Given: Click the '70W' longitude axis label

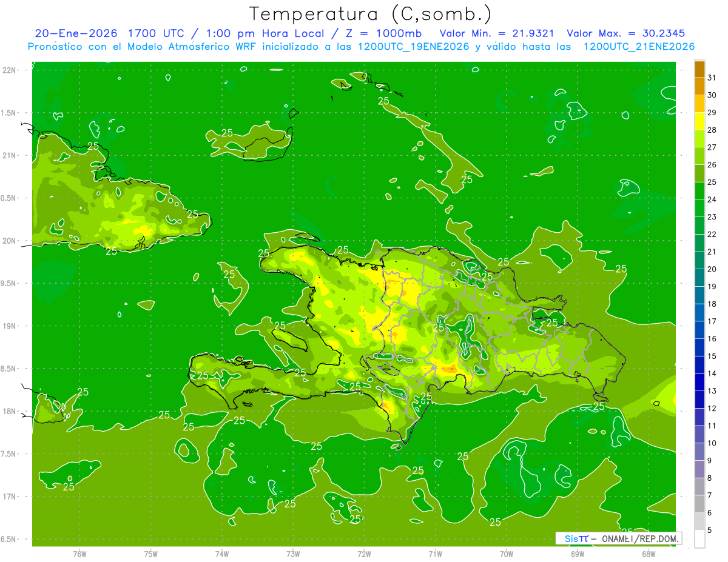Looking at the screenshot, I should 507,554.
